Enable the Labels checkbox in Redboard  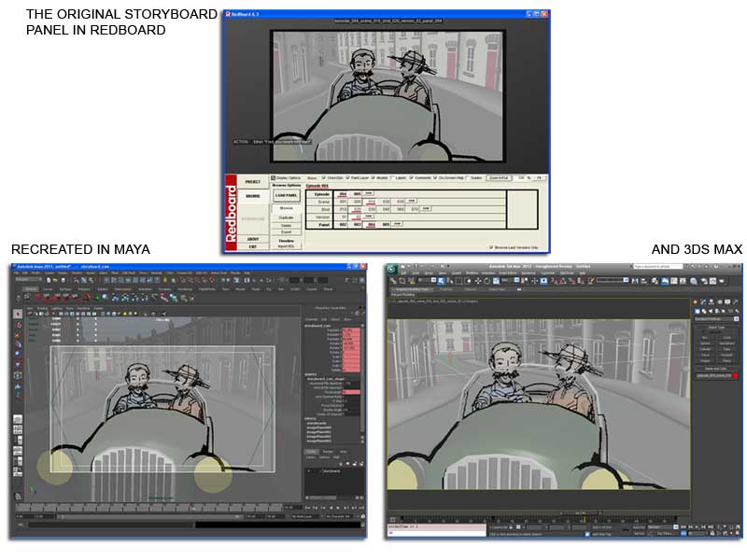391,177
